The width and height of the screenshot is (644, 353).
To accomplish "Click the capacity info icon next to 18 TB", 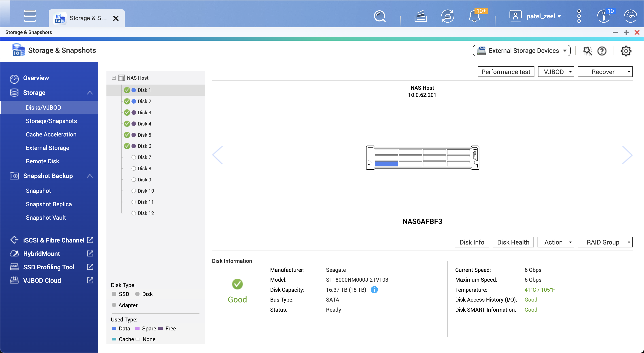I will coord(374,290).
